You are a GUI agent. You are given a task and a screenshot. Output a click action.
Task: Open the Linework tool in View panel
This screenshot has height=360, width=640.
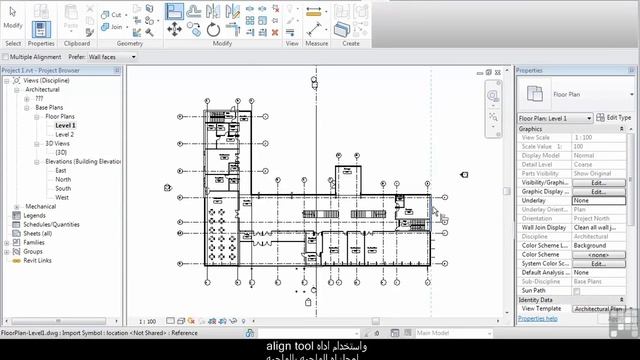pyautogui.click(x=290, y=32)
